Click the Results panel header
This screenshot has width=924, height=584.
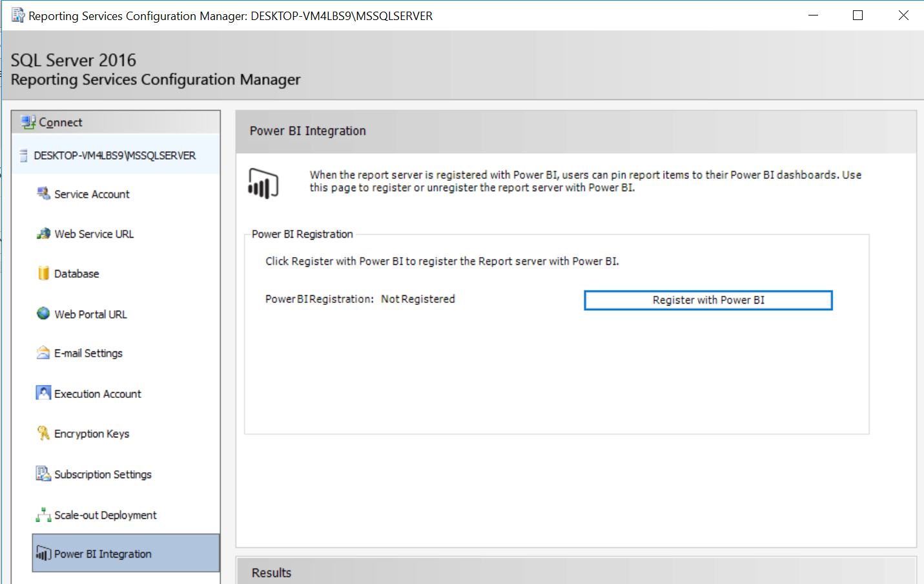click(576, 571)
